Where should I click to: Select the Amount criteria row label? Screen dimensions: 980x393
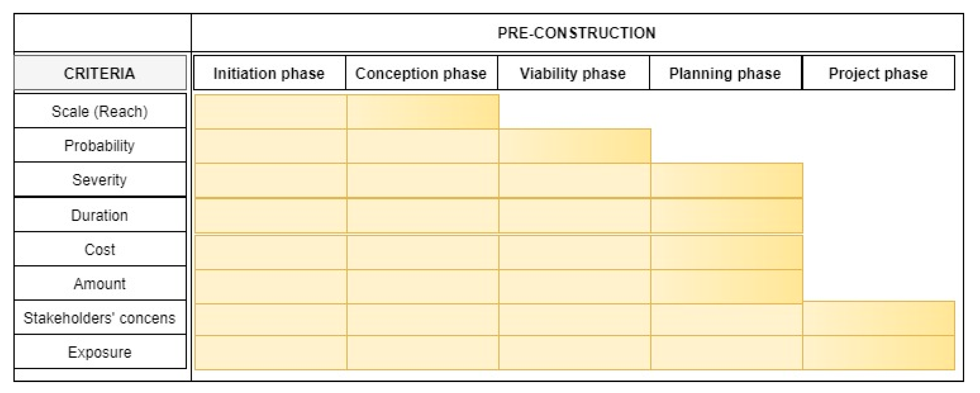click(x=100, y=284)
